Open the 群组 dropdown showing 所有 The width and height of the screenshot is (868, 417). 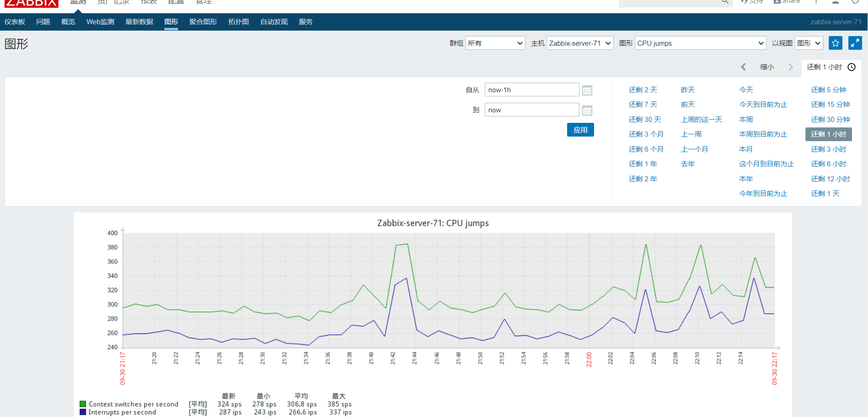click(x=495, y=43)
